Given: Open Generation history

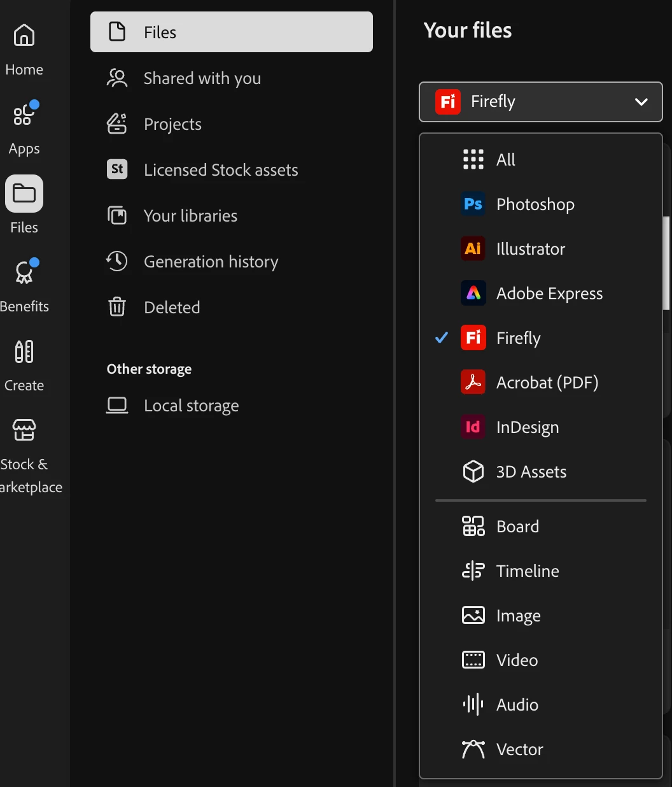Looking at the screenshot, I should [x=232, y=262].
